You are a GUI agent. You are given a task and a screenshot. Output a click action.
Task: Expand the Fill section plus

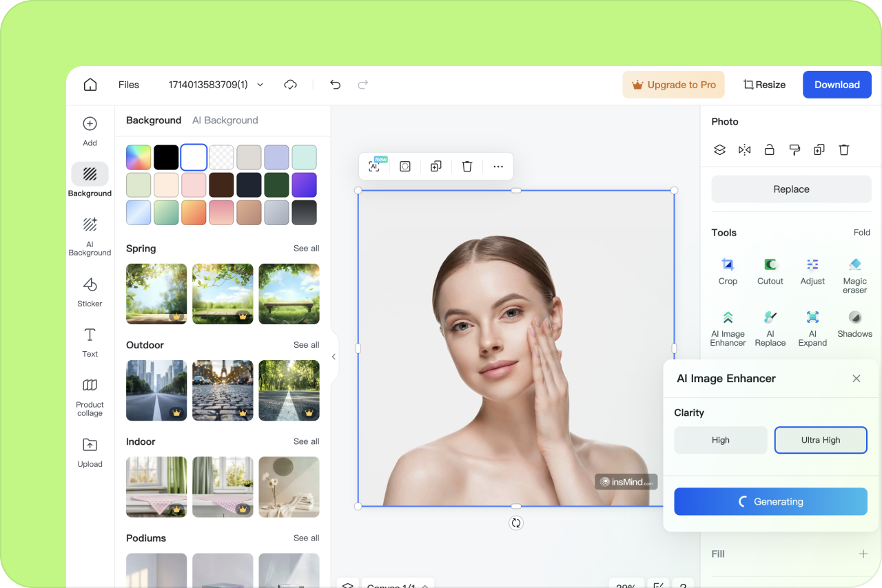863,554
